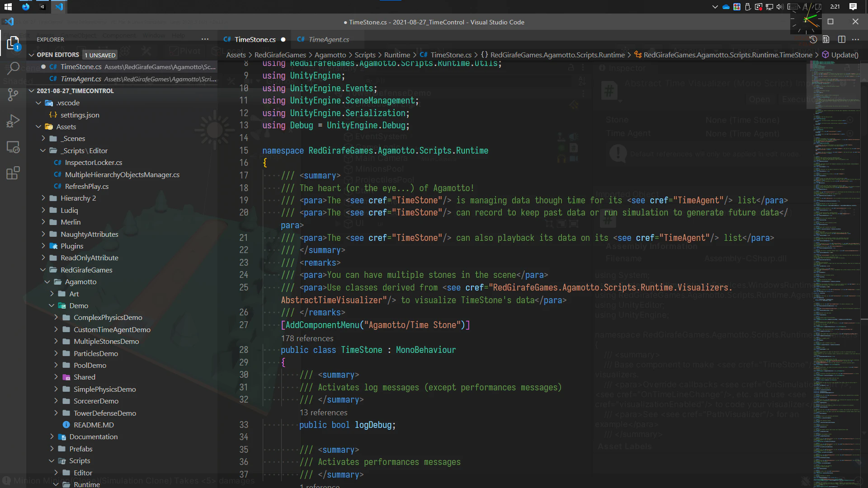Close the unsaved TimeStone.cs tab via dot
868x488 pixels.
[x=283, y=39]
